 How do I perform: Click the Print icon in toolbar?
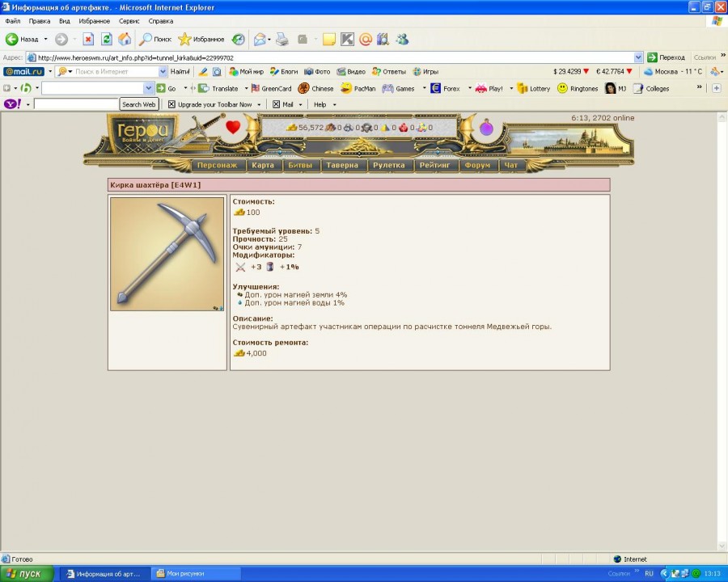point(282,39)
